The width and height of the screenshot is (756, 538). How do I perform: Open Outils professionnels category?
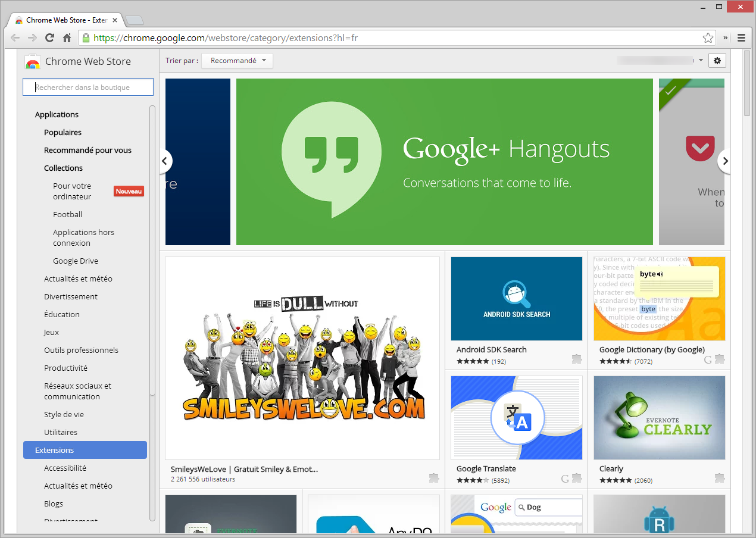(x=81, y=351)
